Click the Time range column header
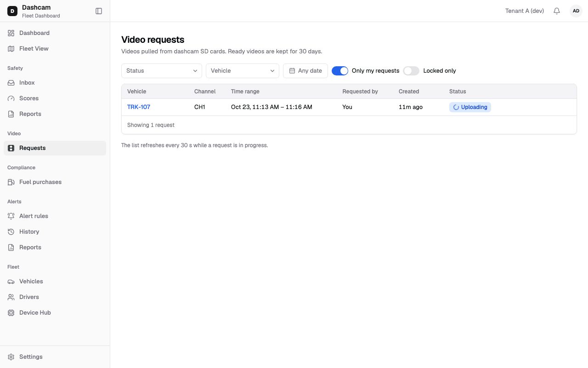The width and height of the screenshot is (588, 368). coord(245,92)
